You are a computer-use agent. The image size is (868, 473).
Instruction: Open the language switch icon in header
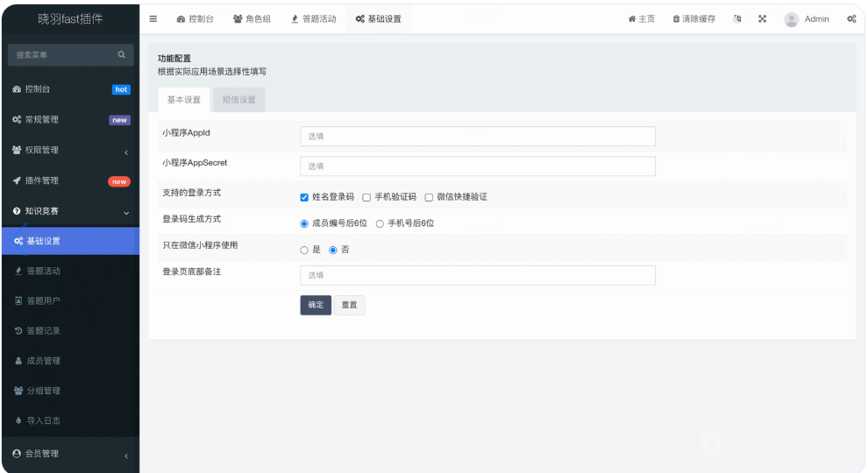pyautogui.click(x=737, y=19)
